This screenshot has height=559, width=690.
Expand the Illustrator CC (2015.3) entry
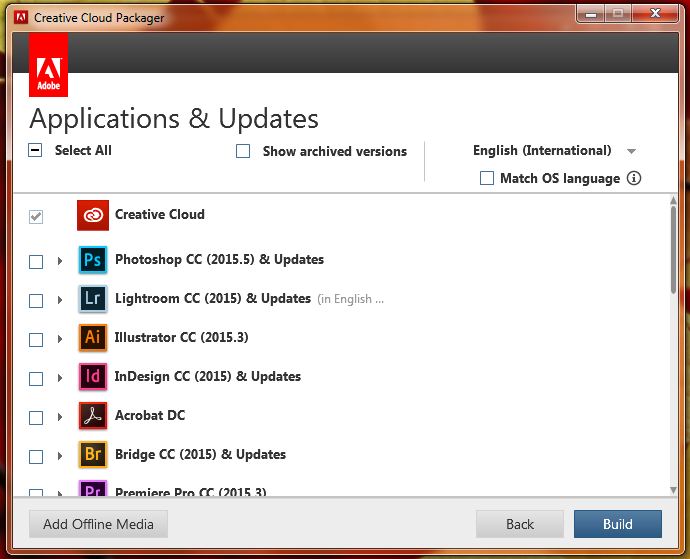point(60,339)
